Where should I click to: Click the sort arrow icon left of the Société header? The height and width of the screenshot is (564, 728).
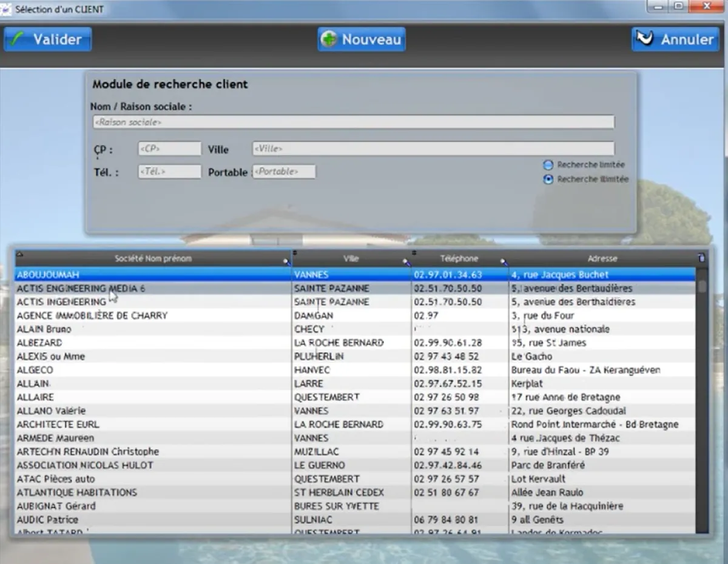pos(19,254)
